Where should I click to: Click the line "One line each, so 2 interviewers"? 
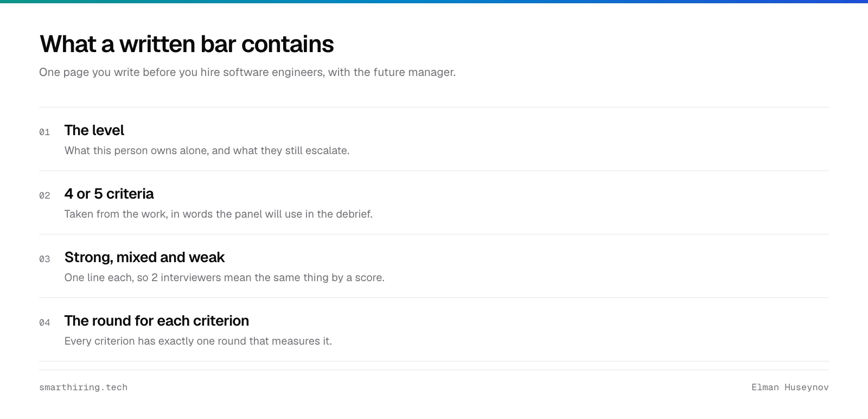225,277
